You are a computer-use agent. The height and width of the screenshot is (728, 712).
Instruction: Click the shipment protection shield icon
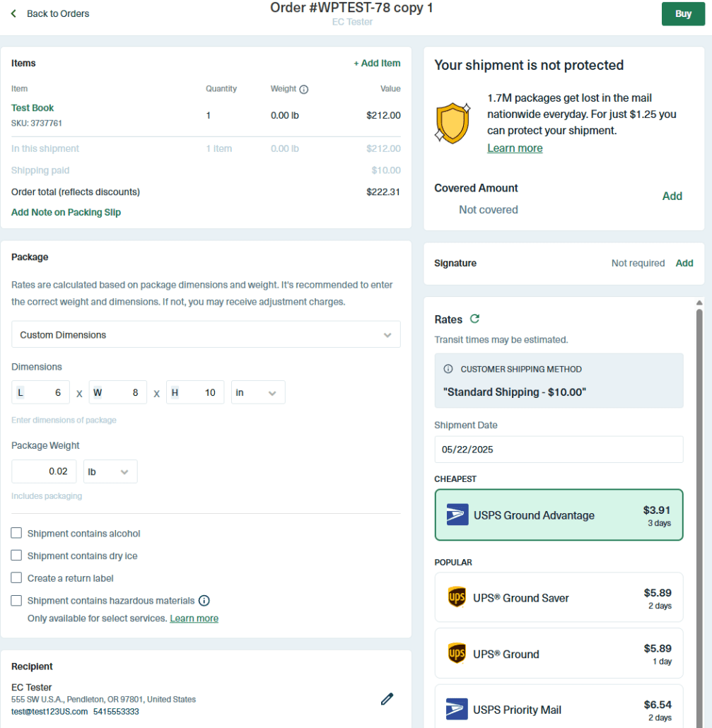[x=453, y=122]
